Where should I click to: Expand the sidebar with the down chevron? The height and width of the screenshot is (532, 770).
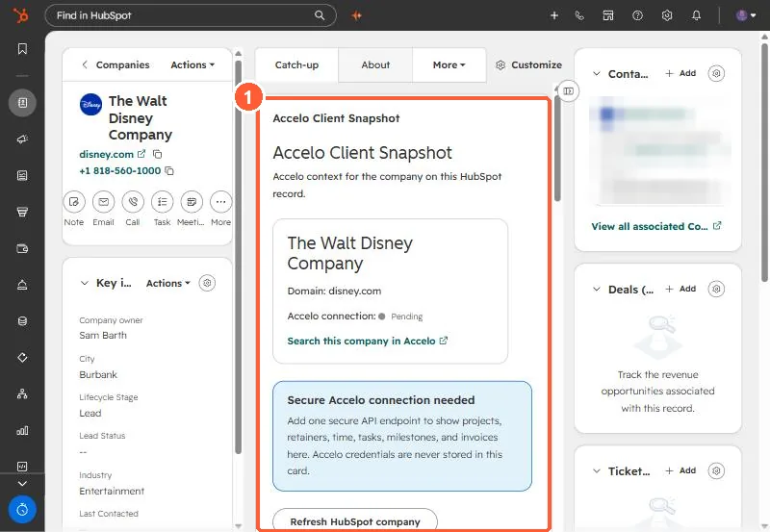tap(22, 483)
